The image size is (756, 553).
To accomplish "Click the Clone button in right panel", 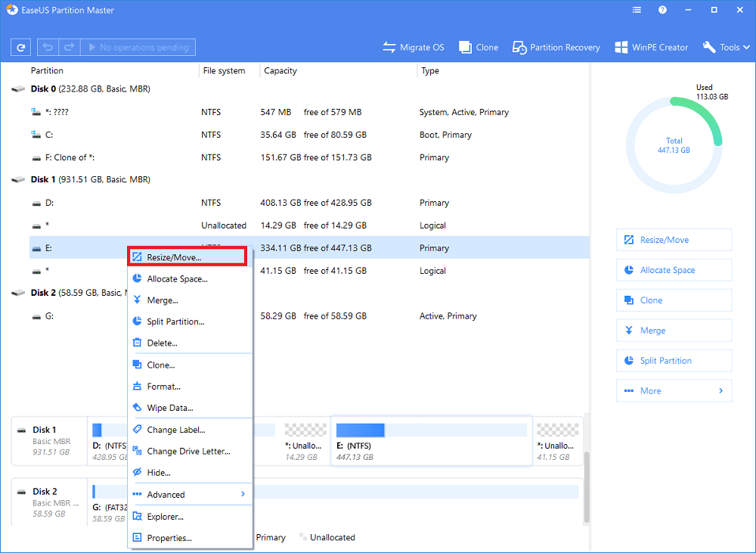I will 674,300.
